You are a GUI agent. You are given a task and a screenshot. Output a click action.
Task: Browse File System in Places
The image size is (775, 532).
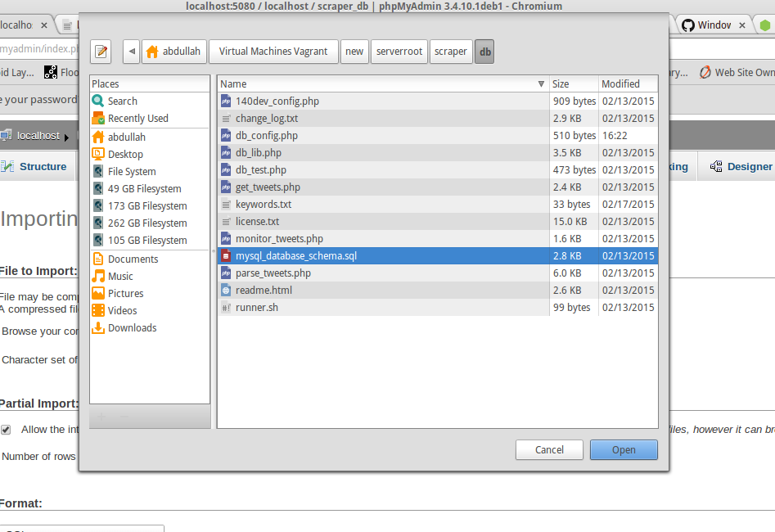pos(150,172)
